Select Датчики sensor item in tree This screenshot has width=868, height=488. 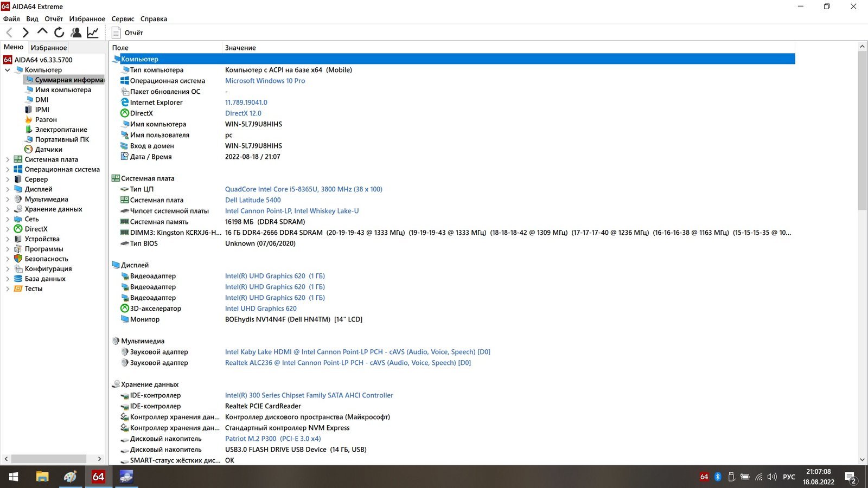point(48,150)
